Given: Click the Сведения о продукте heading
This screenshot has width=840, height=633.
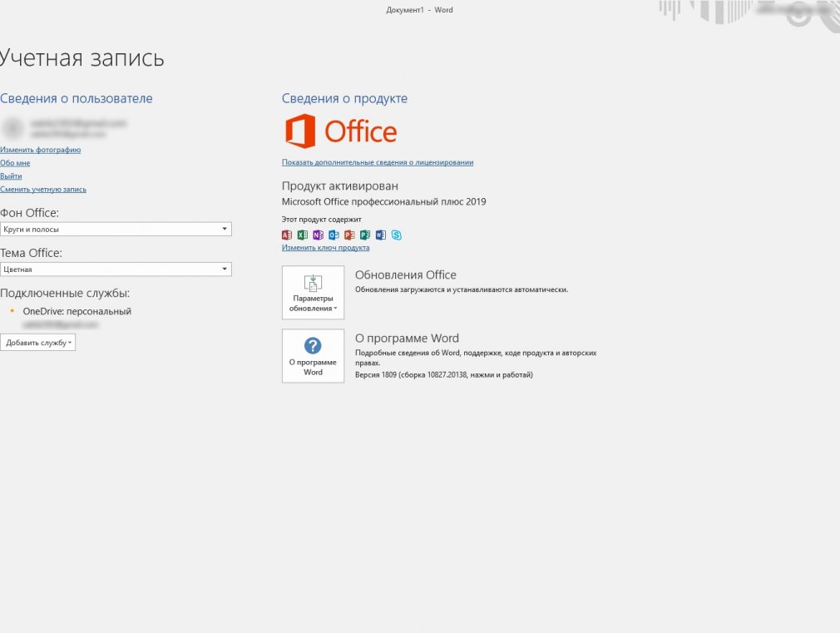Looking at the screenshot, I should click(x=344, y=99).
